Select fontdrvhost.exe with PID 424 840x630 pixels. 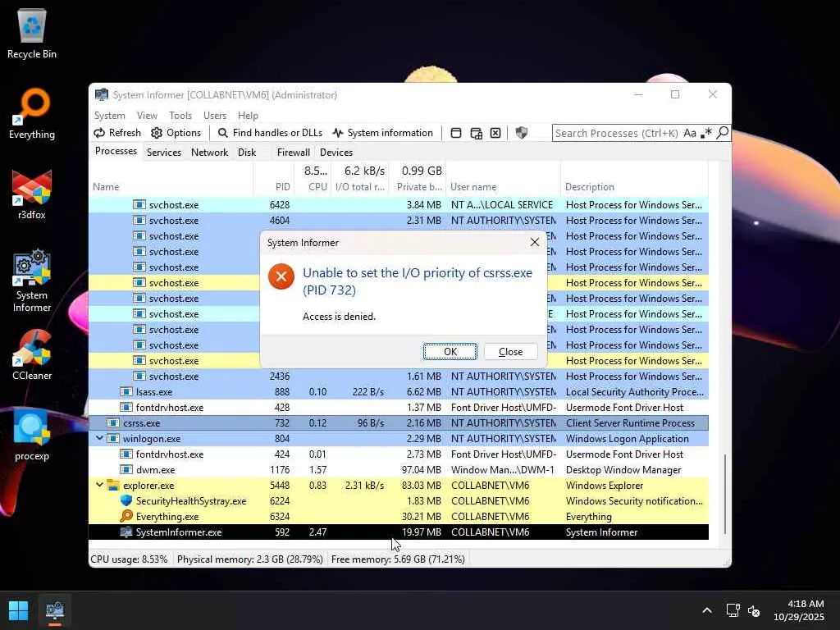tap(399, 454)
